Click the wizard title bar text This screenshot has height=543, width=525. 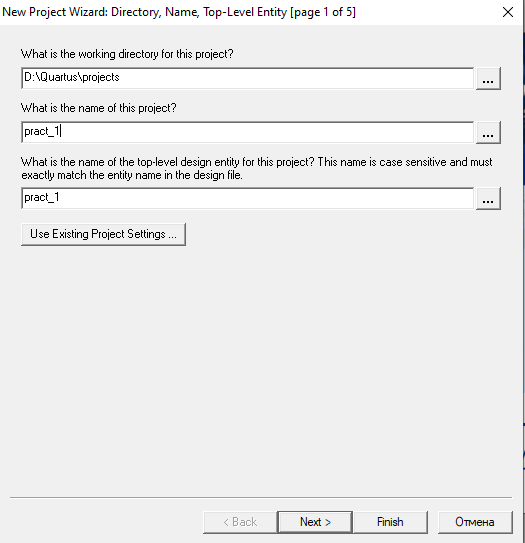[179, 12]
